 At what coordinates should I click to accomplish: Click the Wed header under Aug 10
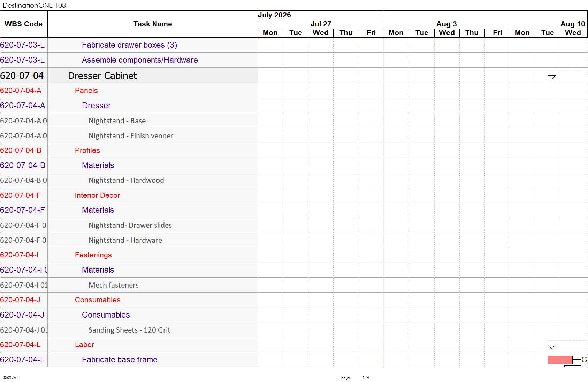click(573, 33)
